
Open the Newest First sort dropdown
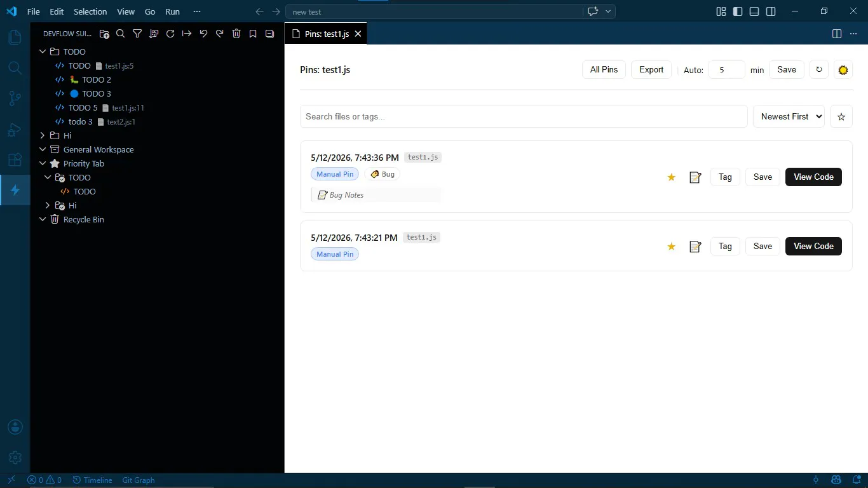(x=789, y=117)
